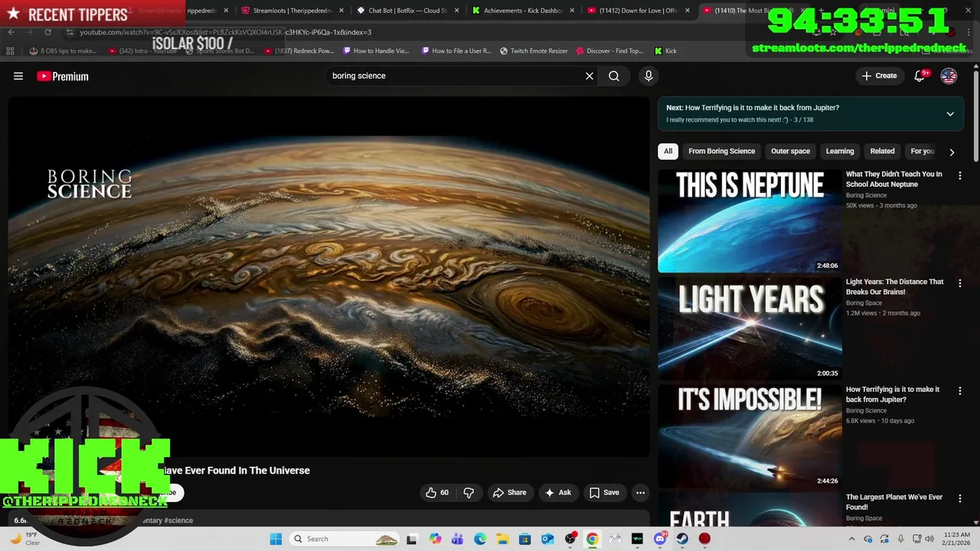Image resolution: width=980 pixels, height=551 pixels.
Task: Open Task View on taskbar
Action: (x=412, y=539)
